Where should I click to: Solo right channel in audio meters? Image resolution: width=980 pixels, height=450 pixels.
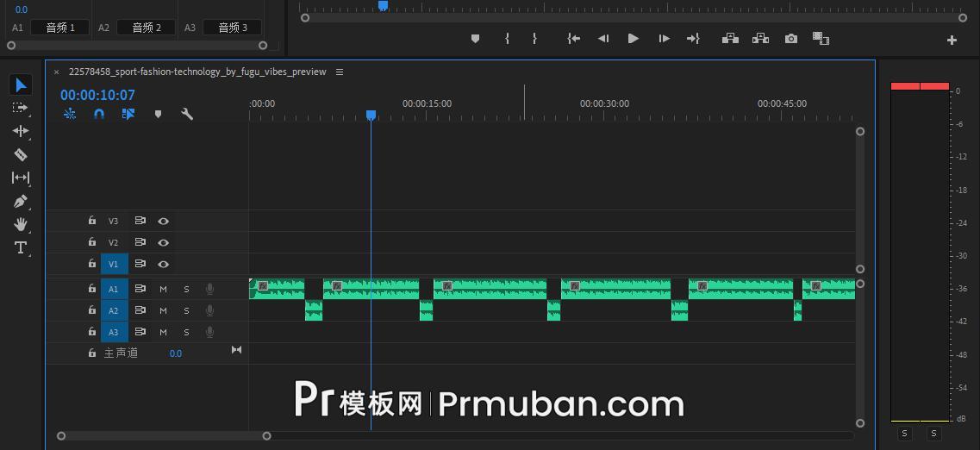(x=933, y=433)
